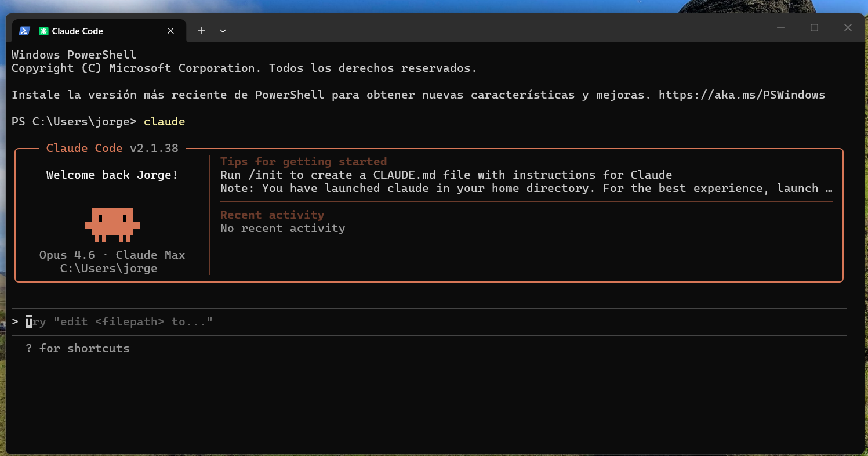Click the '? for shortcuts' hint

point(78,348)
